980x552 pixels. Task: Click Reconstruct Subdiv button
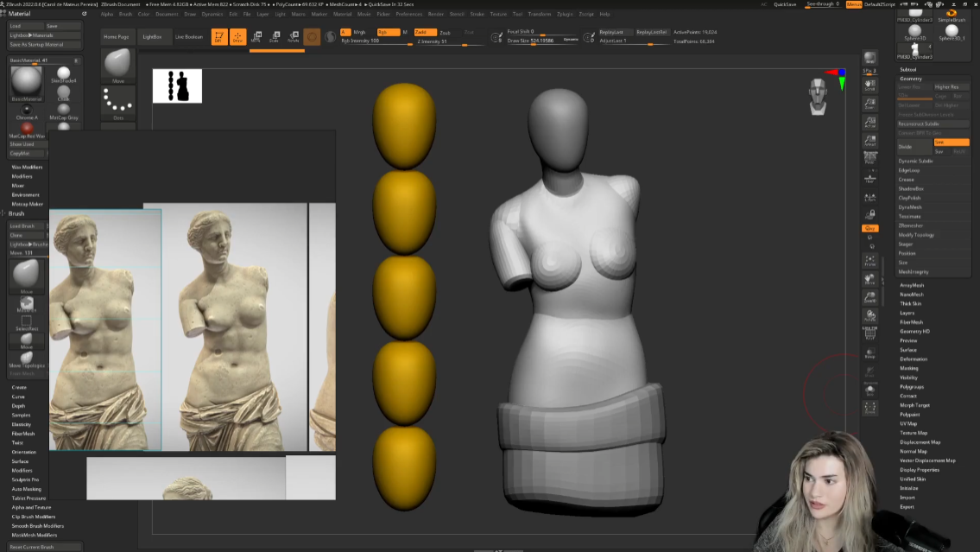coord(933,124)
